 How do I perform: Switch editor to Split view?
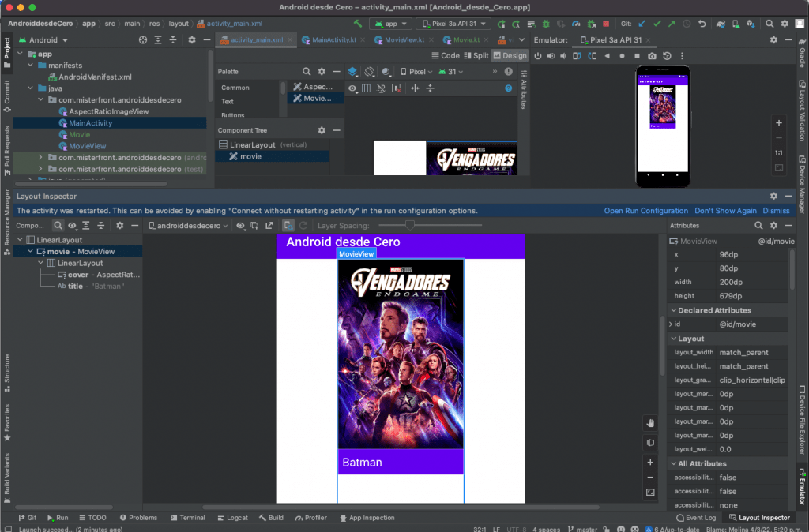476,56
